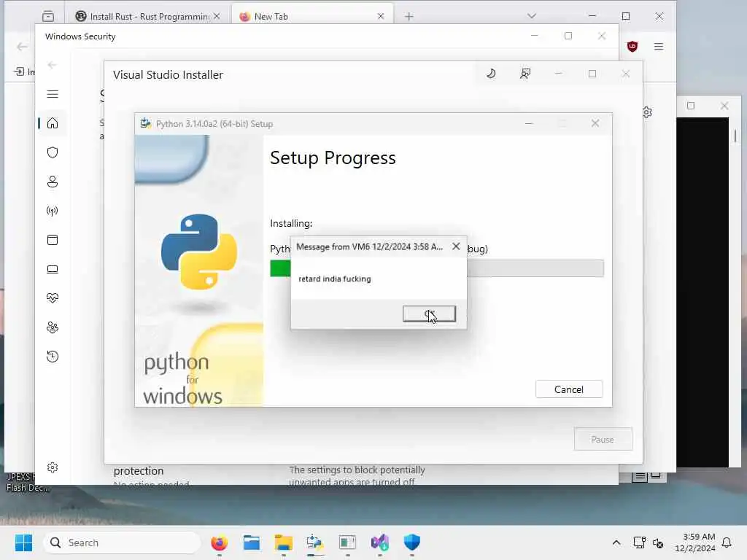This screenshot has height=560, width=747.
Task: Click OK in the VM6 message dialog
Action: tap(429, 314)
